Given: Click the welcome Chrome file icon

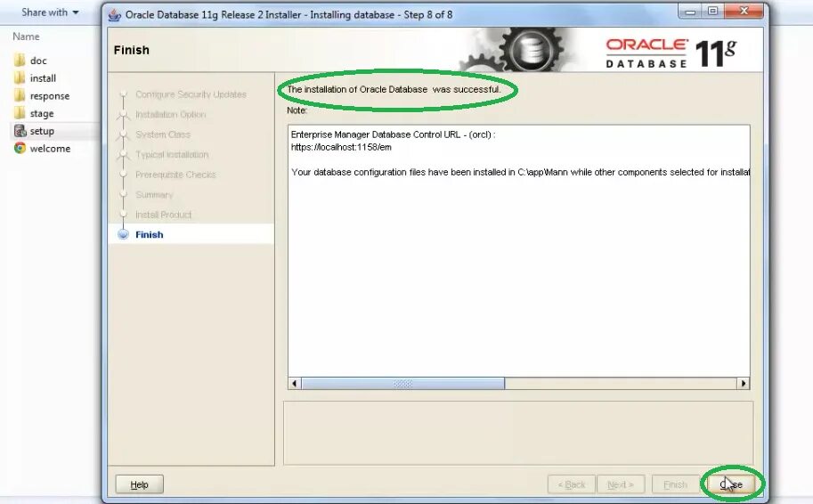Looking at the screenshot, I should (x=20, y=149).
